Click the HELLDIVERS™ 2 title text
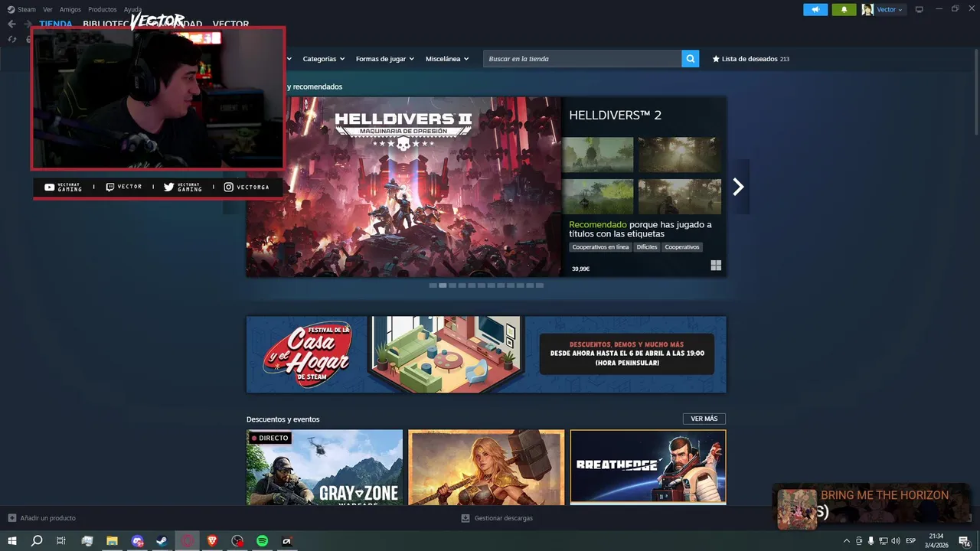The height and width of the screenshot is (551, 980). coord(615,115)
